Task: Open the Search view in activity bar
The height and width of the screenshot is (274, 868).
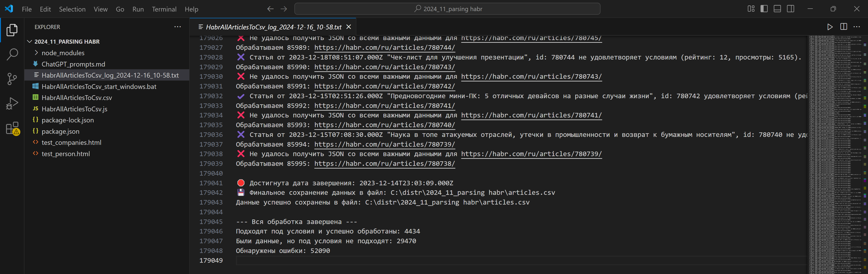Action: pyautogui.click(x=12, y=54)
